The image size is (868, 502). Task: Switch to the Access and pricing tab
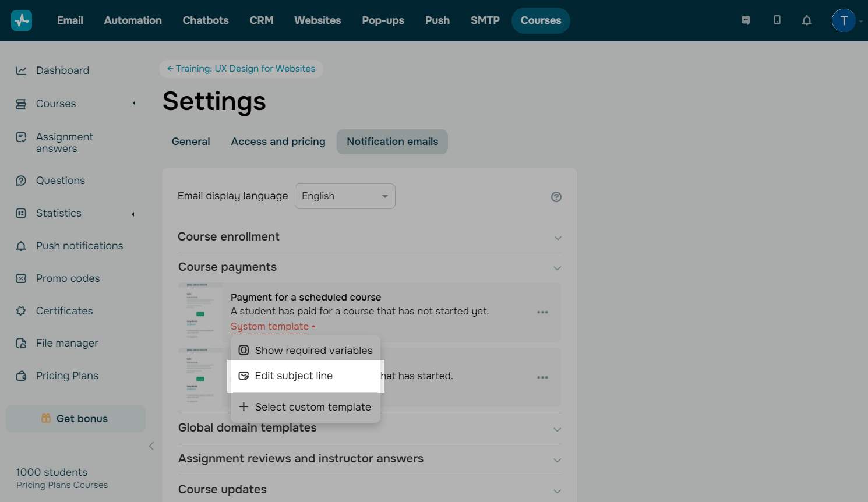tap(278, 142)
